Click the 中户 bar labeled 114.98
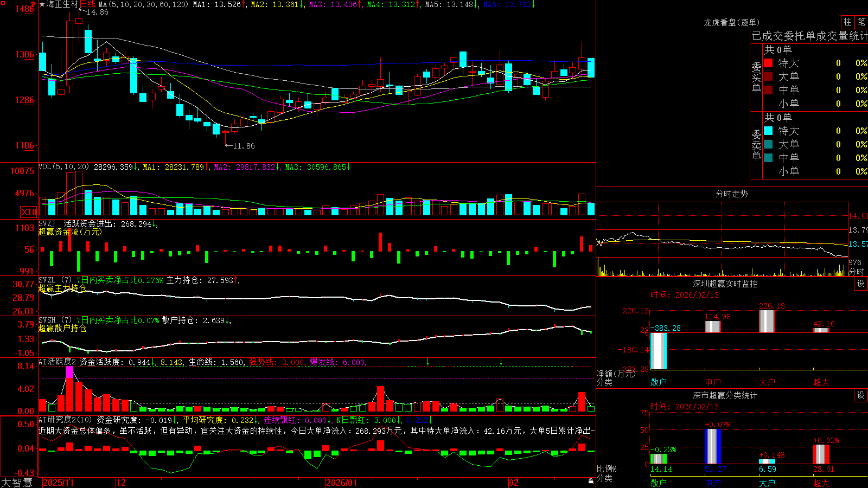 tap(713, 326)
